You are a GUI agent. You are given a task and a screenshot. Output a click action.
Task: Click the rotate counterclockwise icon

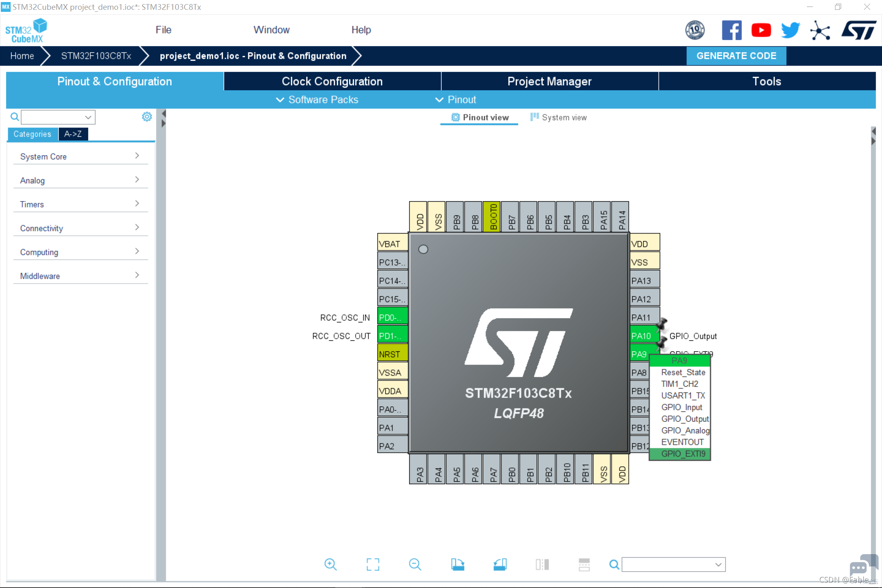(500, 565)
